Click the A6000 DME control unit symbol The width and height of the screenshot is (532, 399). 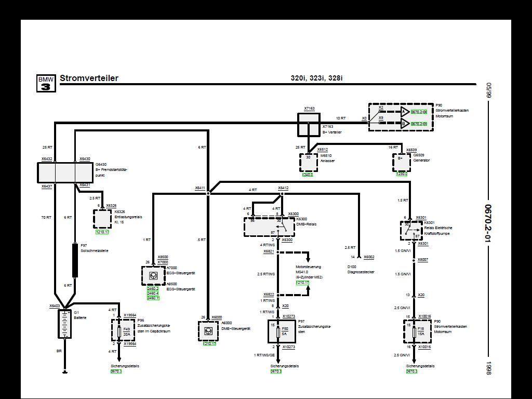point(208,331)
